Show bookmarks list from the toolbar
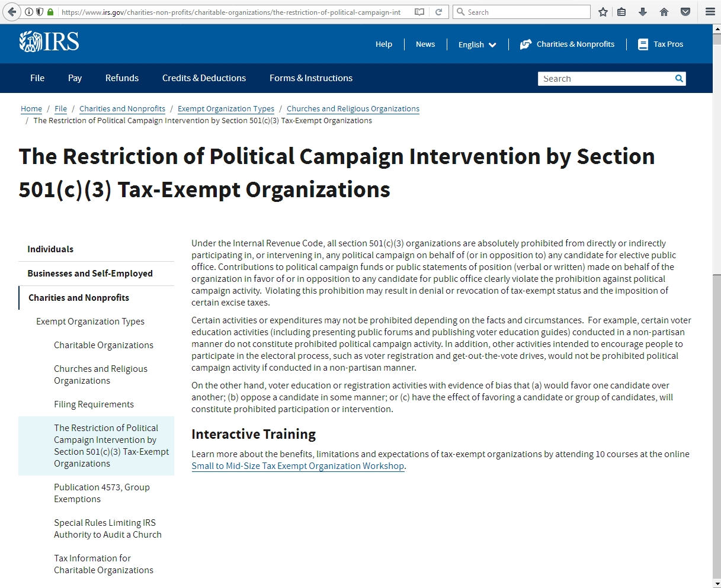This screenshot has width=721, height=588. tap(621, 12)
